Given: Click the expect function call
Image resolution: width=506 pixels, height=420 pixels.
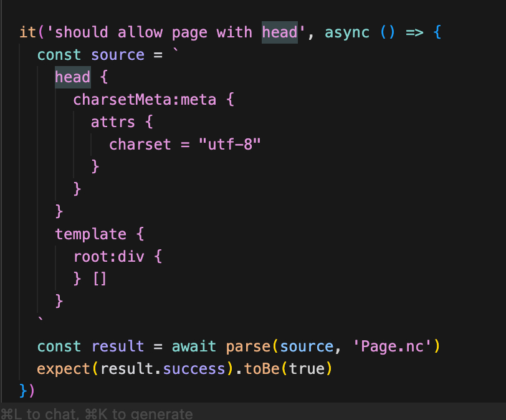Looking at the screenshot, I should click(64, 369).
